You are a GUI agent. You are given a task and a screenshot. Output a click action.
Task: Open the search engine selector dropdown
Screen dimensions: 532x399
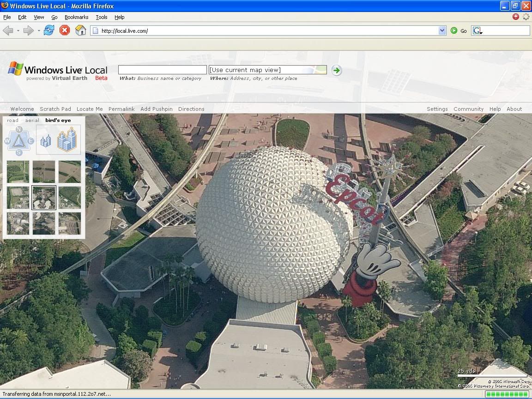pyautogui.click(x=478, y=31)
